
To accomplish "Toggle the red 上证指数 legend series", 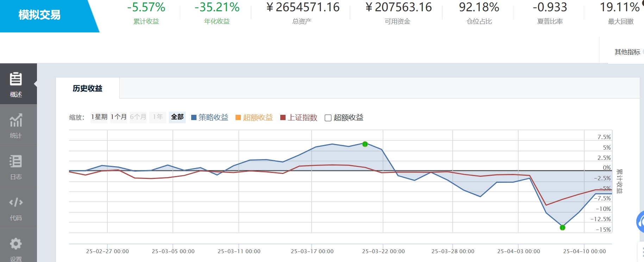I will (299, 117).
